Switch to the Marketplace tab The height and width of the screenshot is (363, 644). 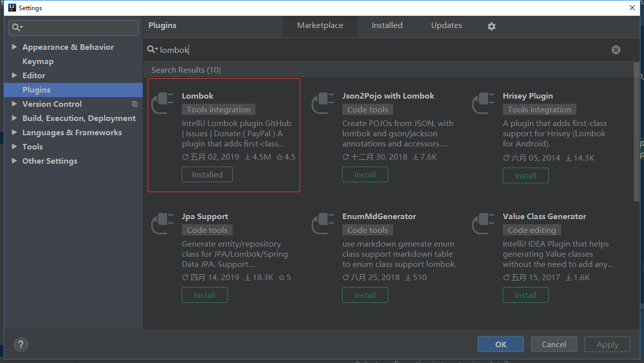tap(320, 25)
